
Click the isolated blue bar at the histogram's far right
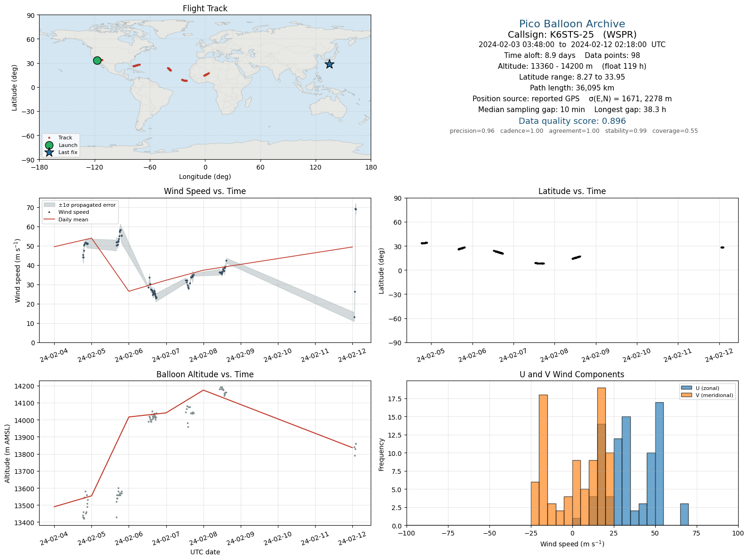coord(684,514)
